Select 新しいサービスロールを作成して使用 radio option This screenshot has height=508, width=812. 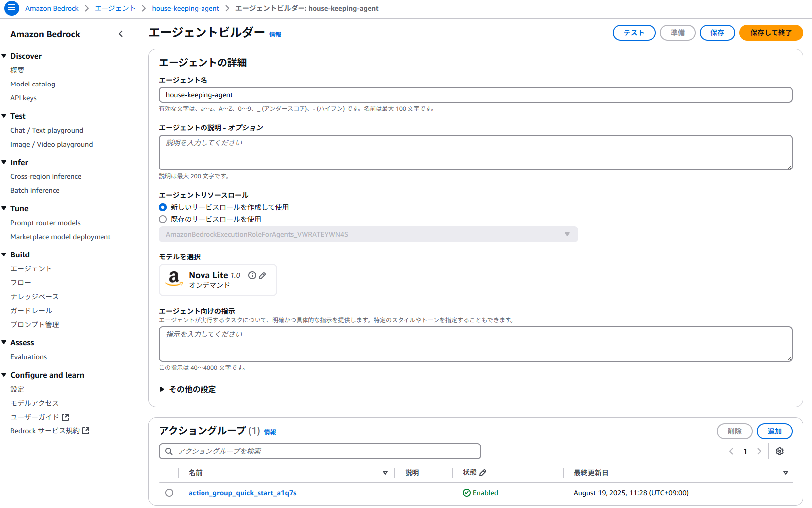163,207
